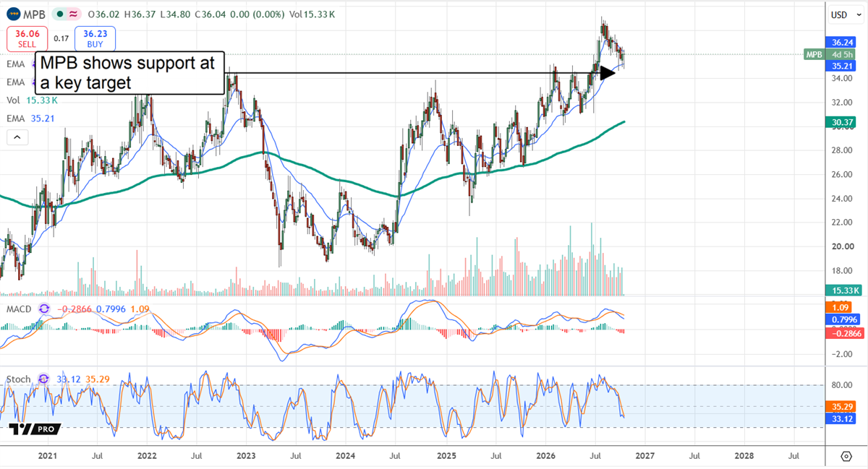Click the 34.00 price scale value

(x=841, y=79)
